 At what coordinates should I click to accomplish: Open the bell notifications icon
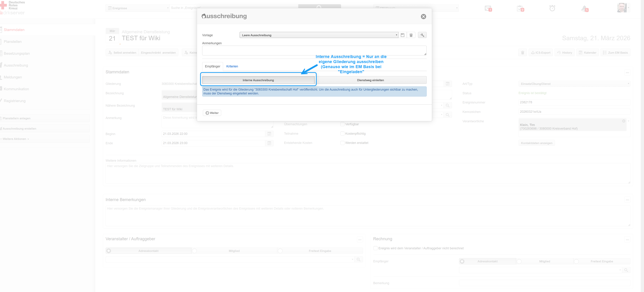[x=584, y=9]
